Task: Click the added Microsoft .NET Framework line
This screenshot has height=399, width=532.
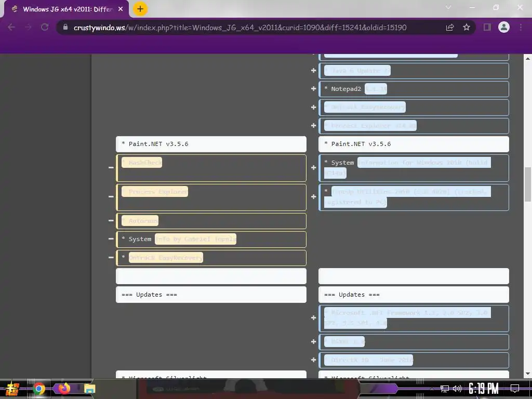Action: (414, 318)
